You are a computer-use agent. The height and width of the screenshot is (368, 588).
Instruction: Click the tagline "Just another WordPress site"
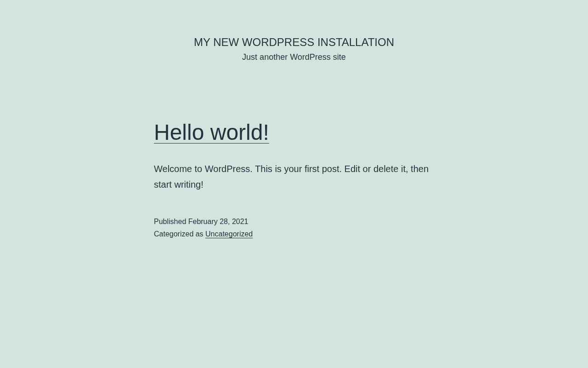click(294, 57)
